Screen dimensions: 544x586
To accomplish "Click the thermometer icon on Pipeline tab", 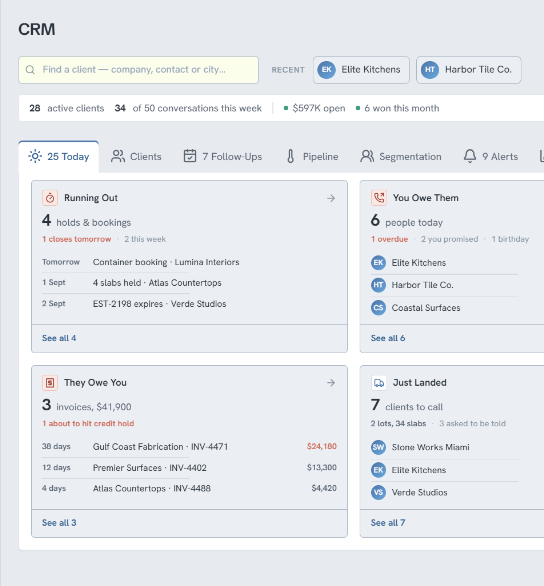I will coord(291,156).
